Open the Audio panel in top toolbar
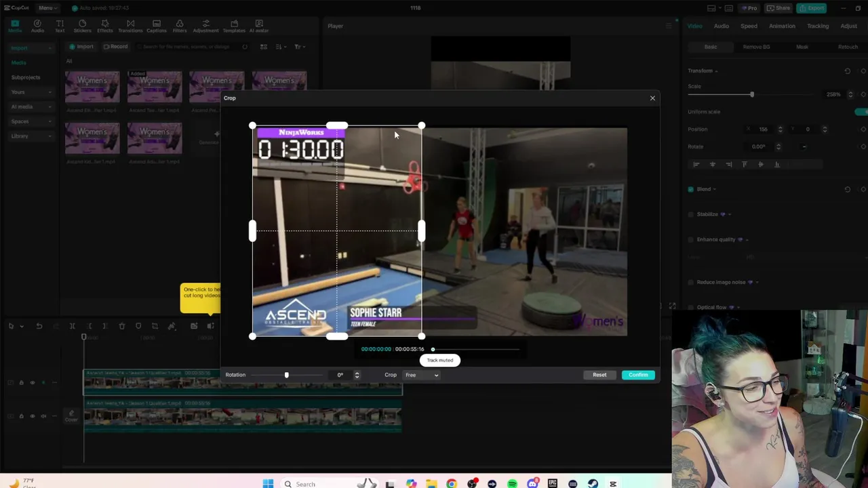The height and width of the screenshot is (488, 868). coord(37,26)
